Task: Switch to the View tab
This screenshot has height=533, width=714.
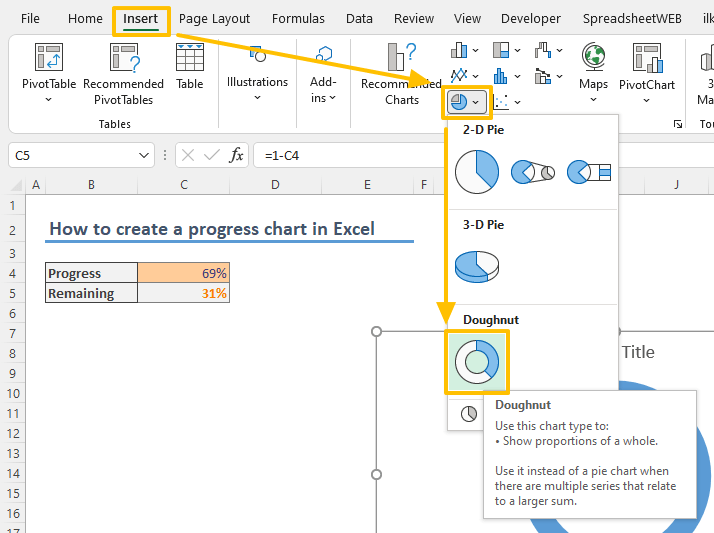Action: coord(467,19)
